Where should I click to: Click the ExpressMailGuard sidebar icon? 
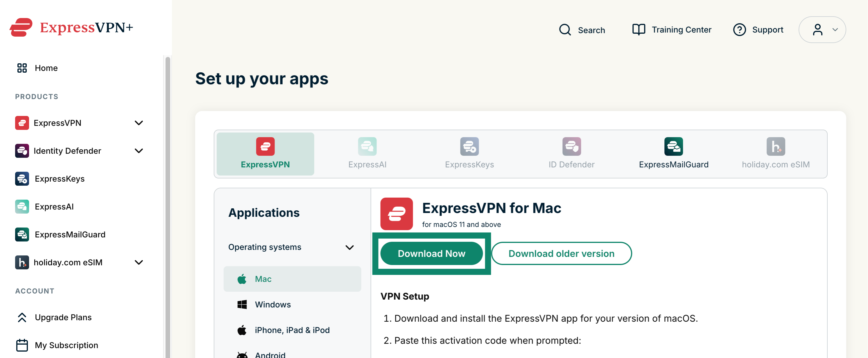[x=22, y=235]
